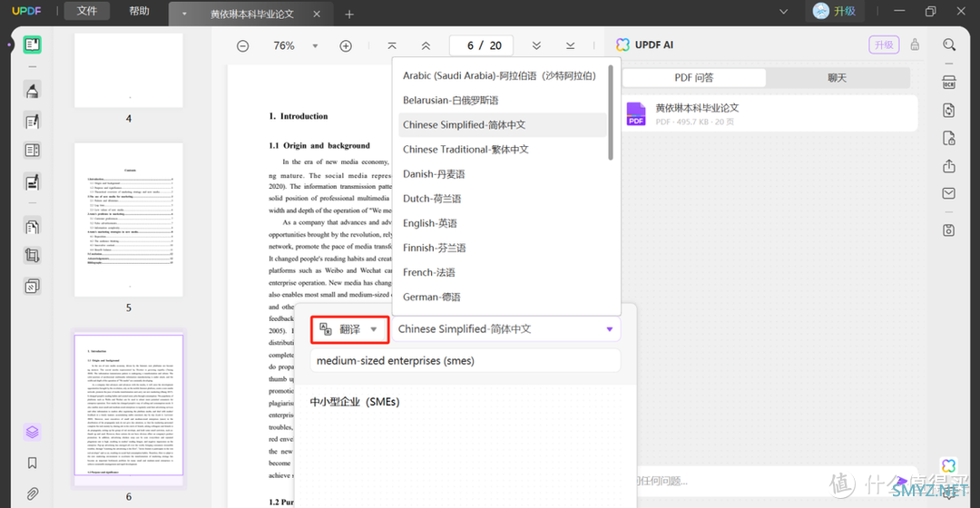Run OCR text recognition from right sidebar
This screenshot has height=508, width=980.
point(949,83)
